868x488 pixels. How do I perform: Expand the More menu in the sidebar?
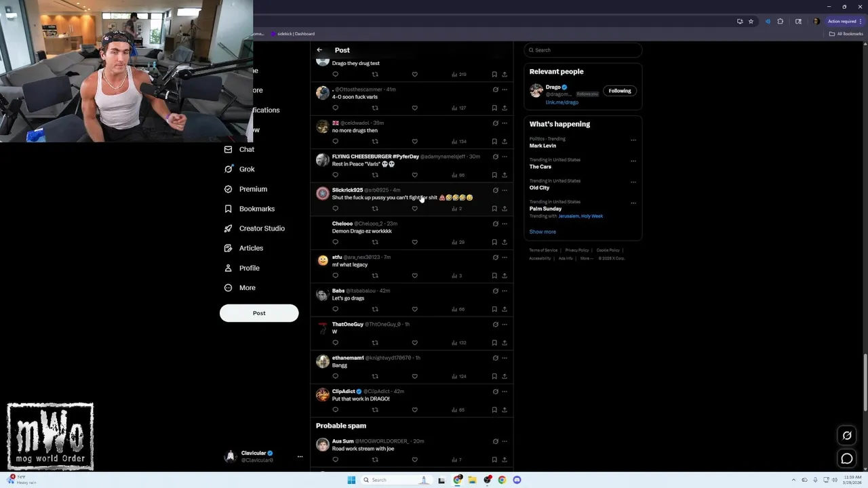point(240,287)
